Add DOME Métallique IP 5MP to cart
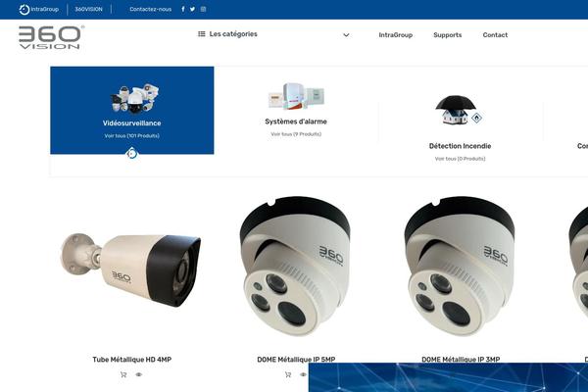Viewport: 588px width, 392px height. point(288,374)
